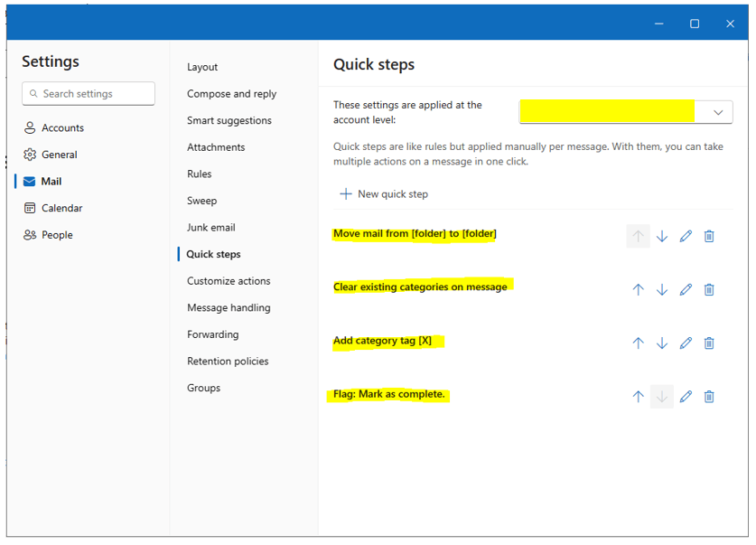Open Sweep settings
Image resolution: width=756 pixels, height=545 pixels.
[201, 201]
